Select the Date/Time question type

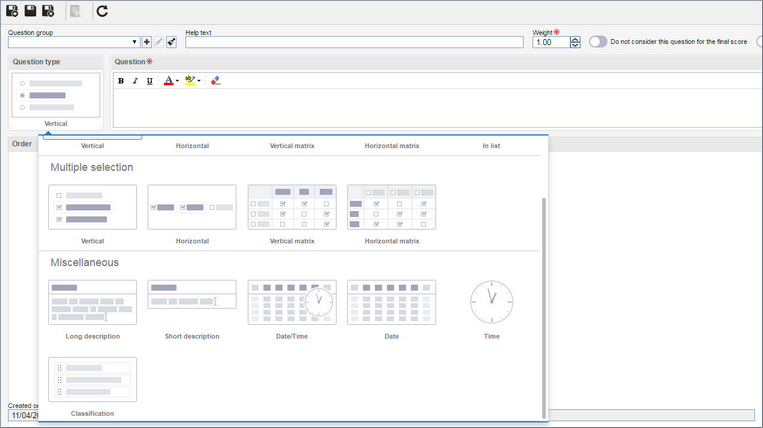click(292, 302)
